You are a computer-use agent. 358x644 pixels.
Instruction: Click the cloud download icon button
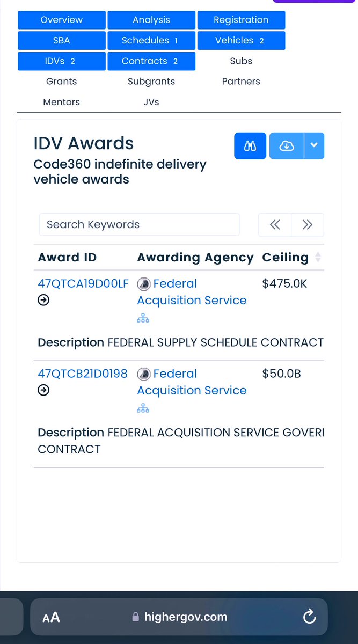click(287, 146)
